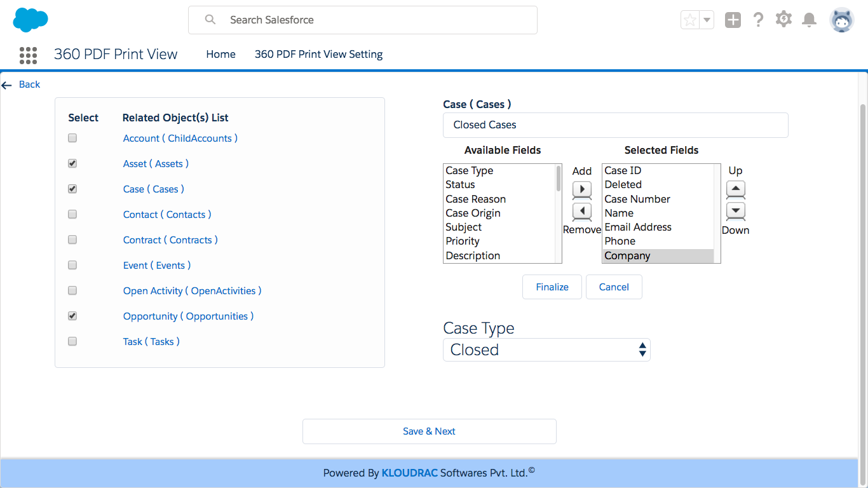Screen dimensions: 868x488
Task: Open the Global Actions plus icon
Action: point(733,20)
